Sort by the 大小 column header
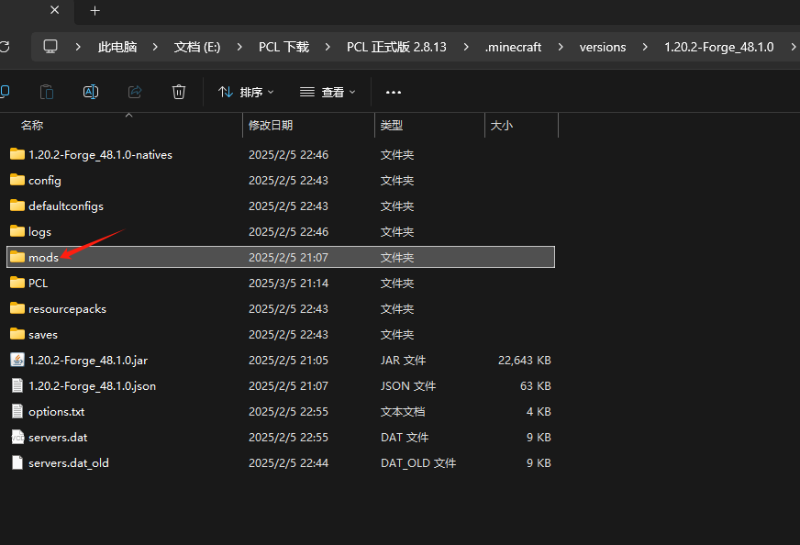 500,126
